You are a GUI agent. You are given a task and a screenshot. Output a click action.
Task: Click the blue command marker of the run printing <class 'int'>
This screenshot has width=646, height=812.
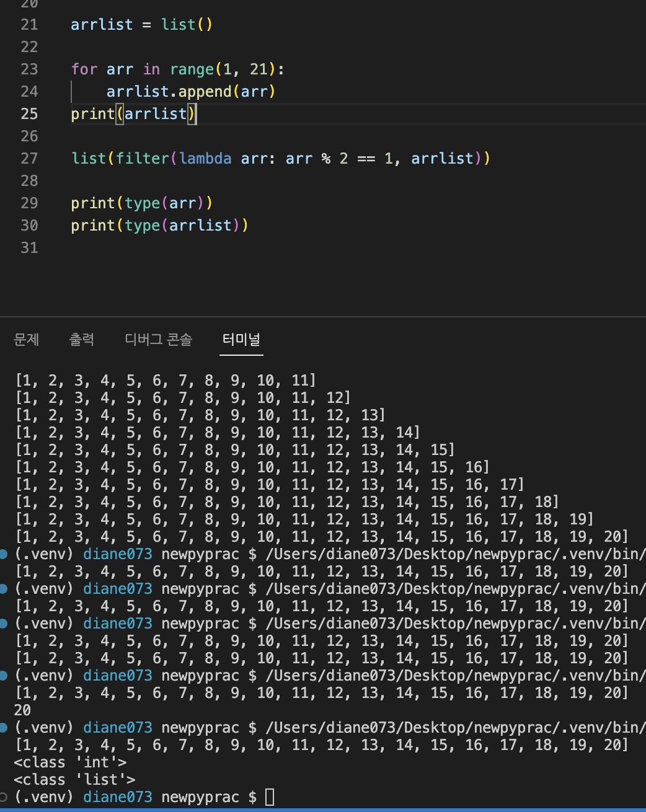4,728
